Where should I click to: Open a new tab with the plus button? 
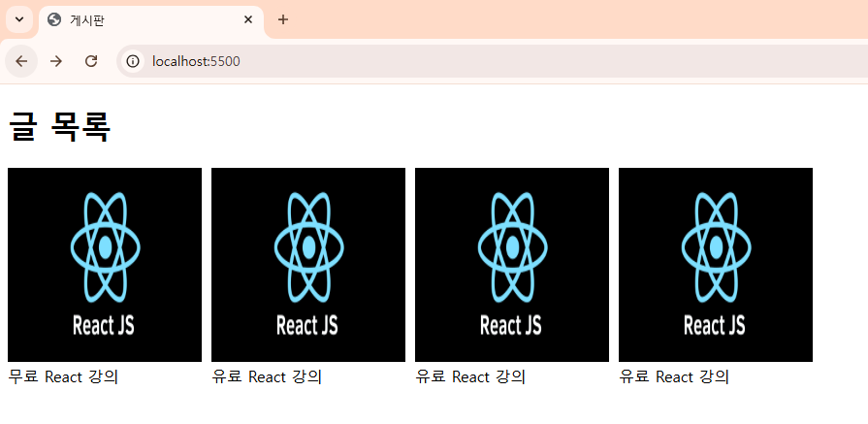283,19
